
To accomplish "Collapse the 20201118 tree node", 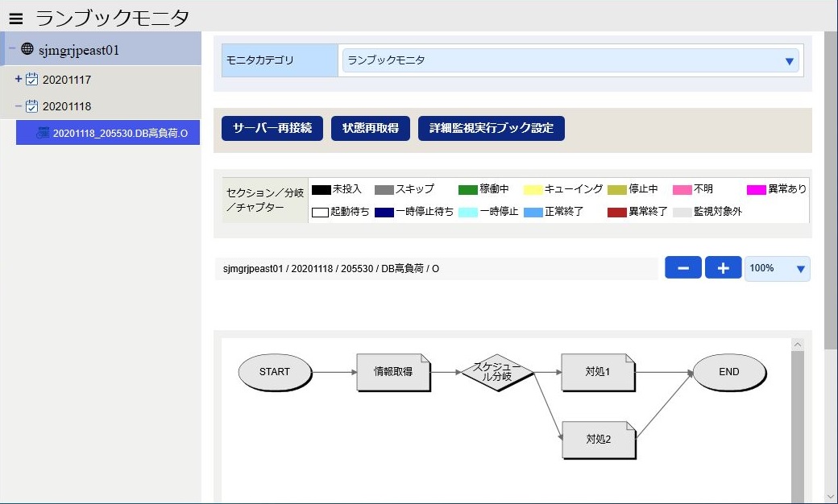I will [19, 105].
